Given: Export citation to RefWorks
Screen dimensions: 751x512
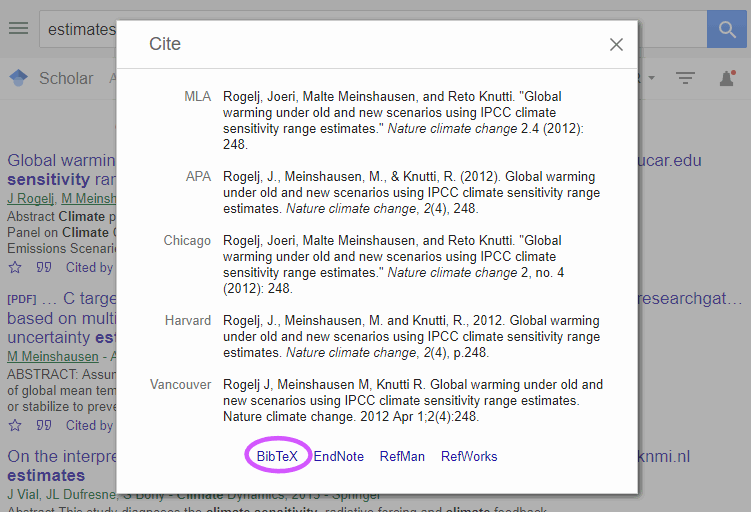Looking at the screenshot, I should tap(469, 456).
